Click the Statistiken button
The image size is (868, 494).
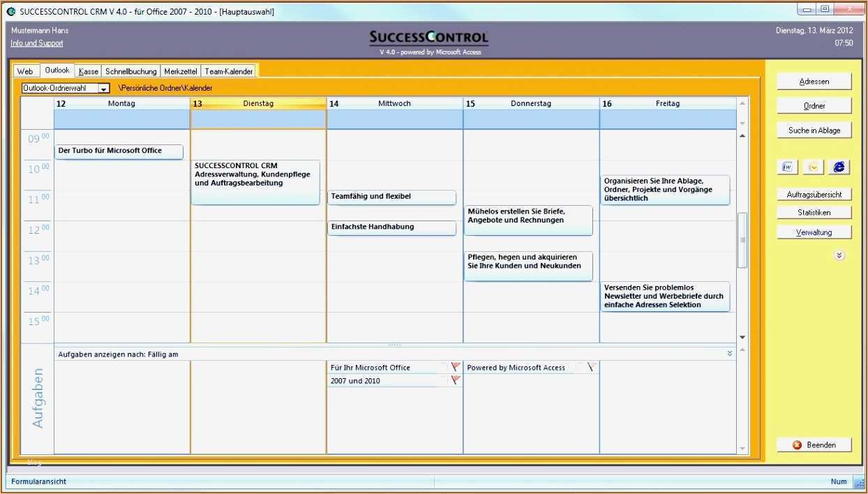coord(814,212)
